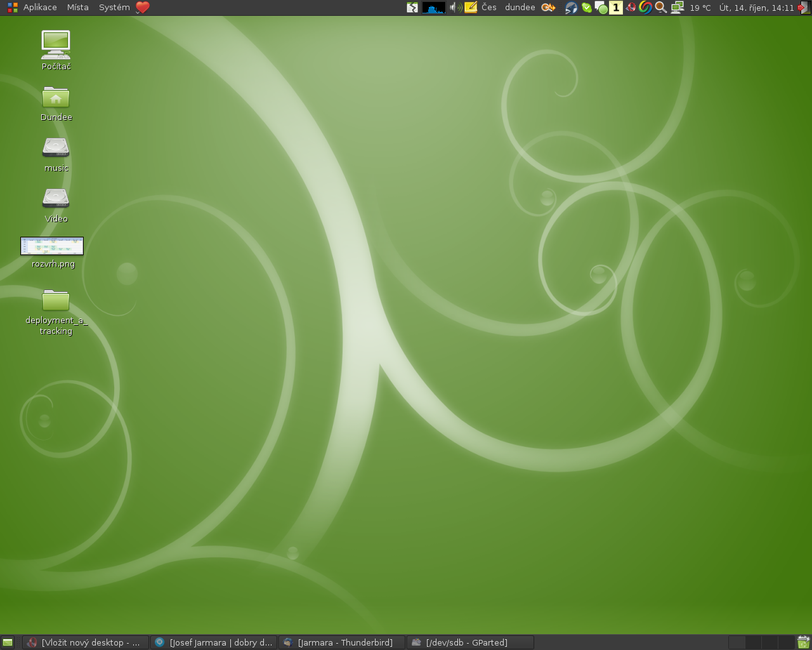Viewport: 812px width, 650px height.
Task: Click the chat bubble status tray icon
Action: (601, 8)
